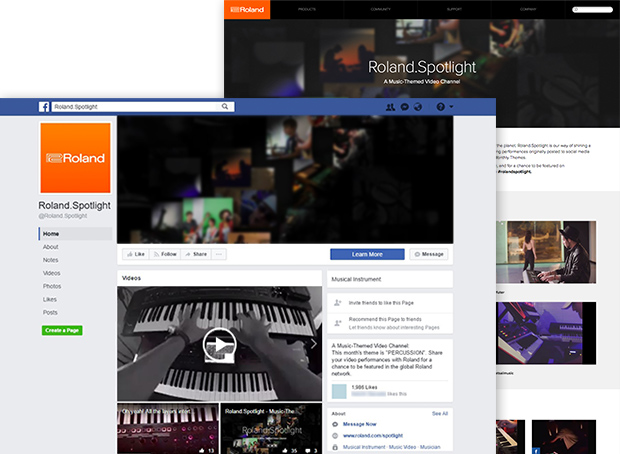Click See All in About section
Image resolution: width=620 pixels, height=454 pixels.
coord(440,413)
